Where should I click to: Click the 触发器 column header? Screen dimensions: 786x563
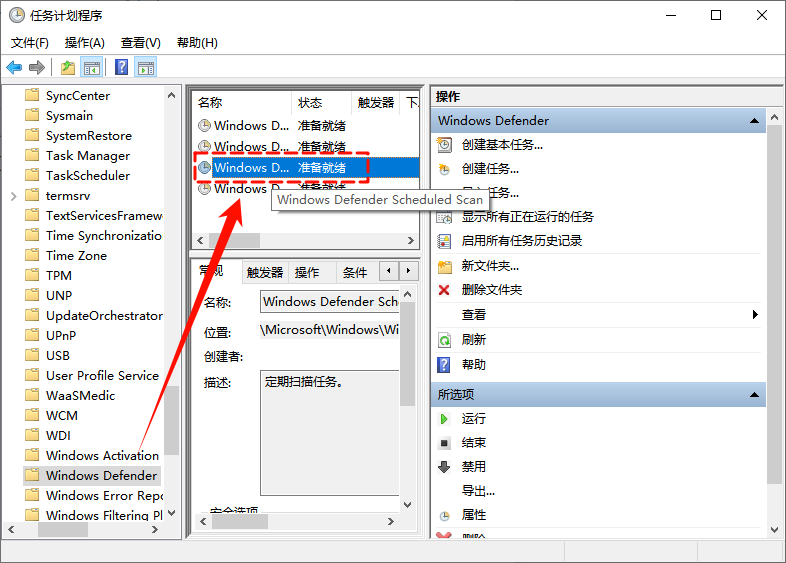[x=375, y=103]
